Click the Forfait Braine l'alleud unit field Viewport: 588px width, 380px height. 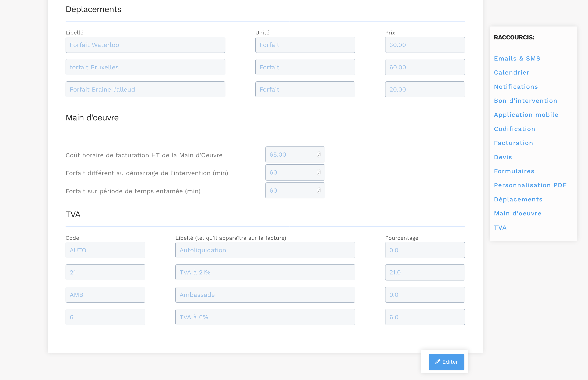(305, 89)
